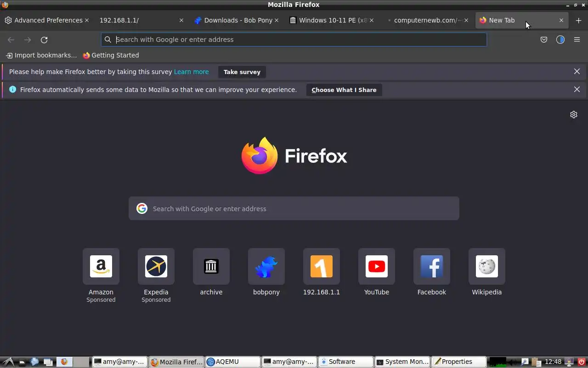Open the LXDE start menu icon
Screen dimensions: 588x368
(x=9, y=362)
